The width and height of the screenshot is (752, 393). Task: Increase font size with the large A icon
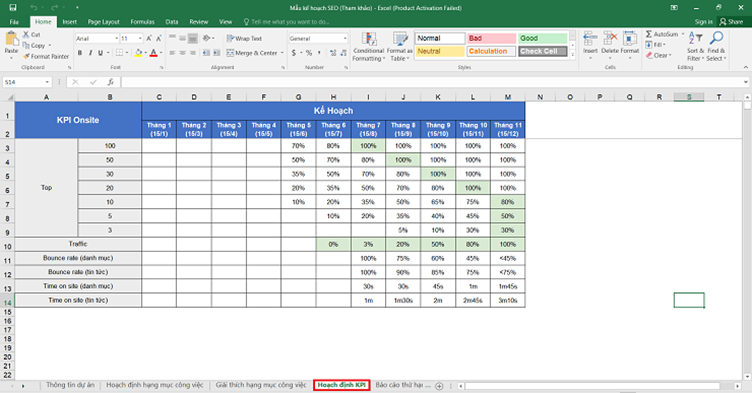click(149, 38)
